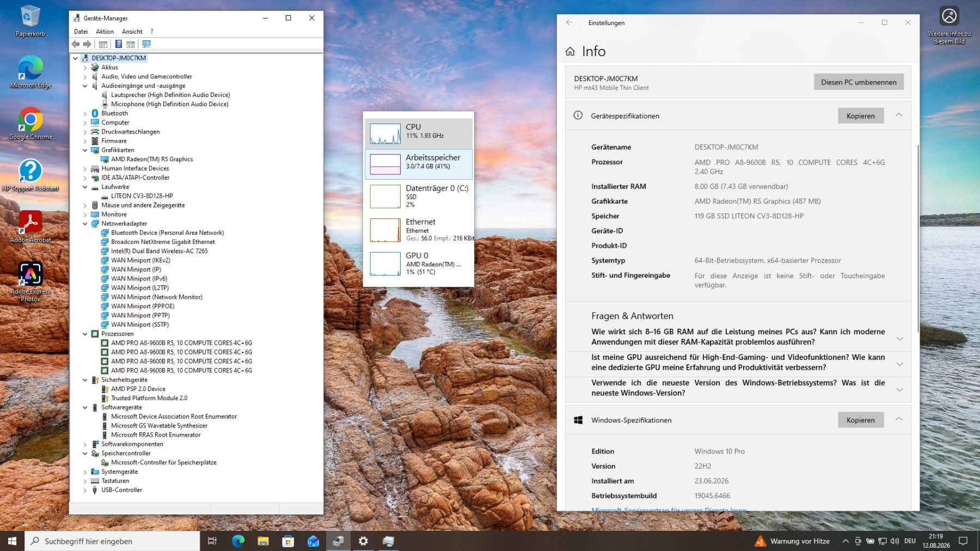Image resolution: width=980 pixels, height=551 pixels.
Task: Select Broadcom NetXtreme Gigabit Ethernet adapter
Action: [x=163, y=242]
